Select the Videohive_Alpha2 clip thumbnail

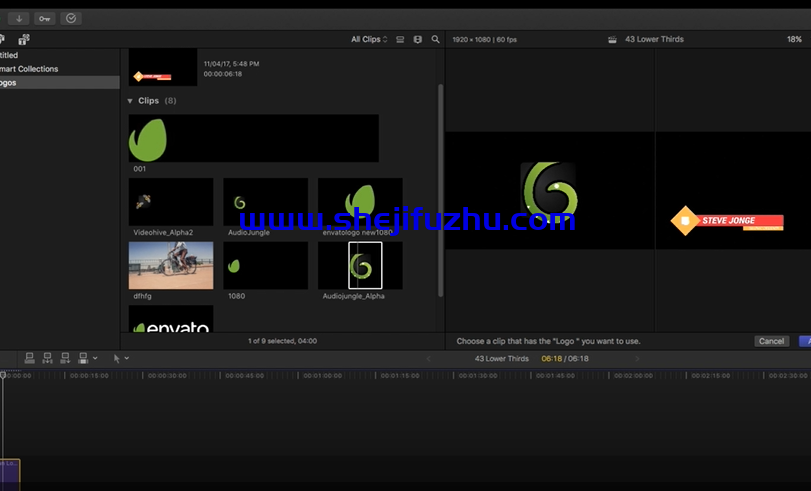171,202
